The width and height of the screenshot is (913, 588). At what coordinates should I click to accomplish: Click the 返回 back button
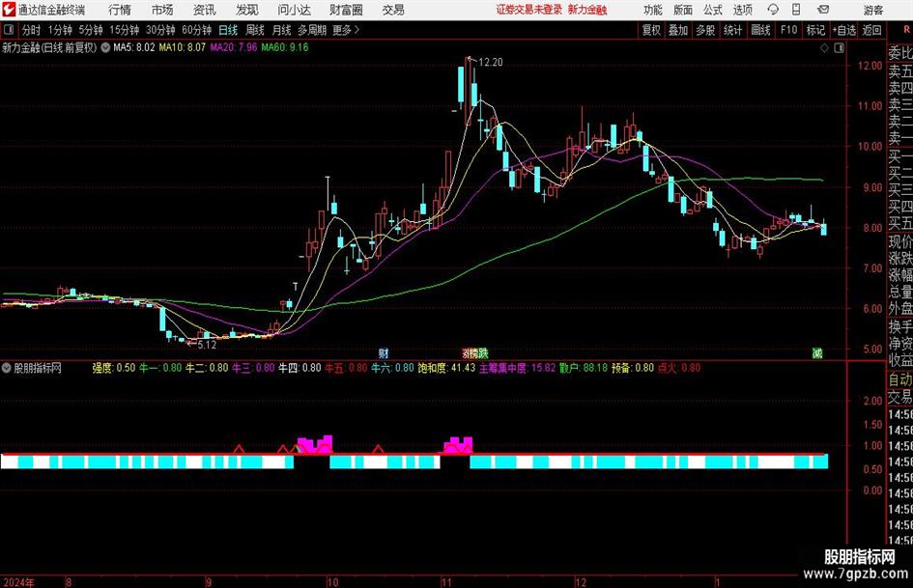tap(871, 30)
